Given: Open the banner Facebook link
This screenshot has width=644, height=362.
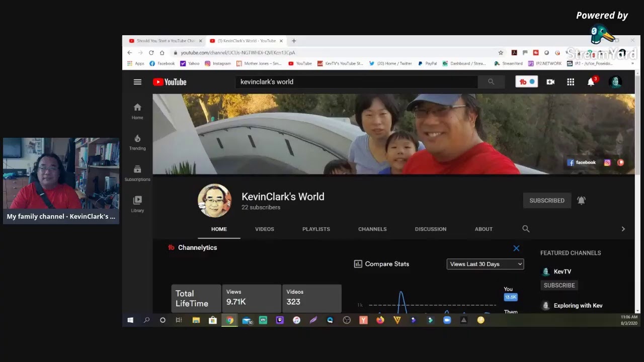Looking at the screenshot, I should pyautogui.click(x=582, y=162).
